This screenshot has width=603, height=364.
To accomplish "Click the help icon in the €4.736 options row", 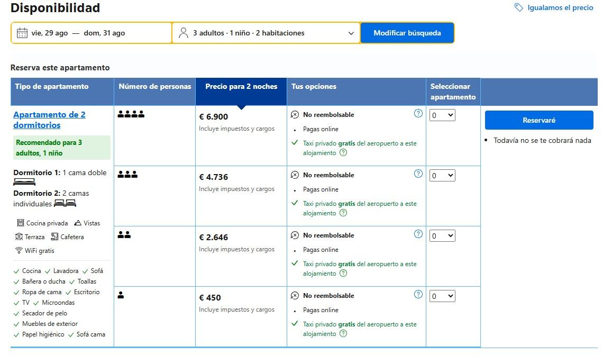I will (x=418, y=174).
